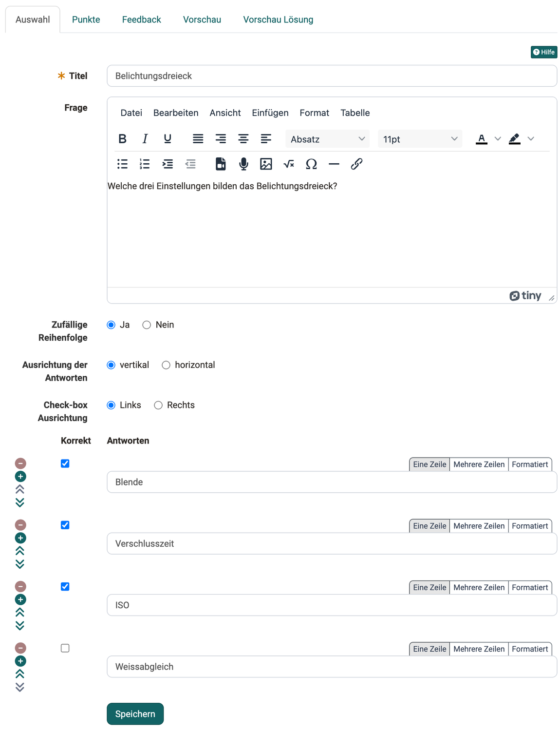Expand the highlight color picker arrow

pos(531,139)
